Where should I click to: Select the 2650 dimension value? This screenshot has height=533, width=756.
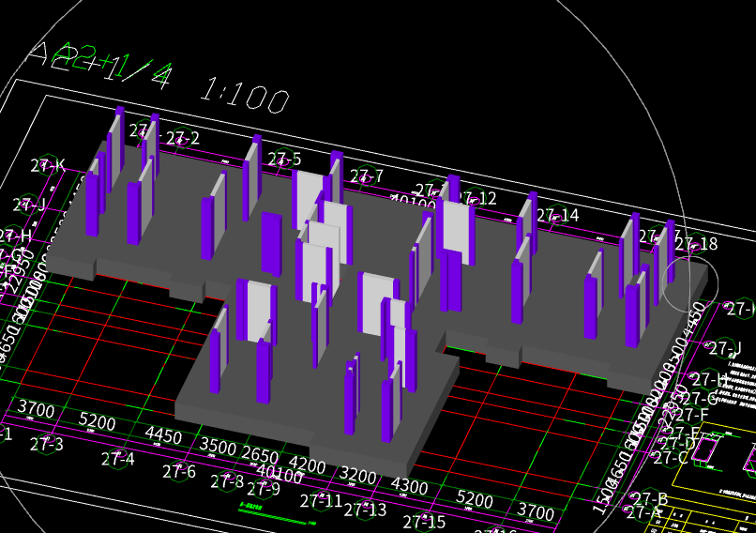pos(260,455)
